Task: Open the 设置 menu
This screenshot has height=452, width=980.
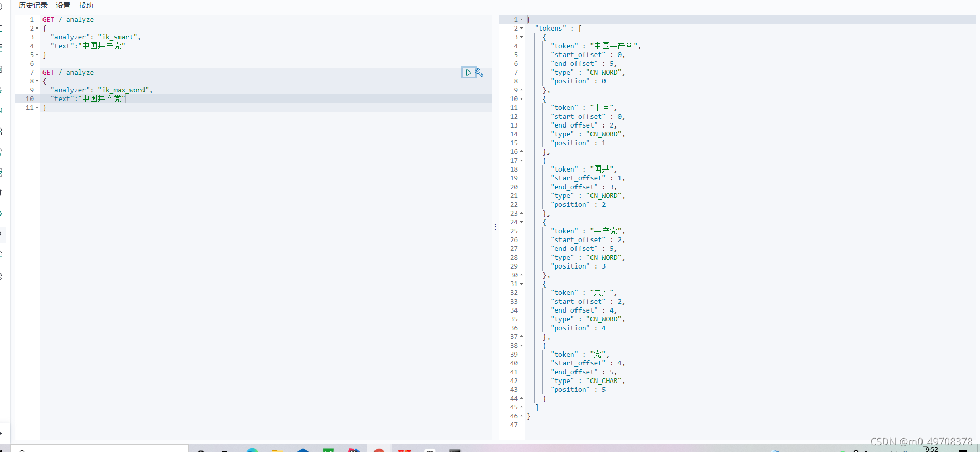Action: point(63,5)
